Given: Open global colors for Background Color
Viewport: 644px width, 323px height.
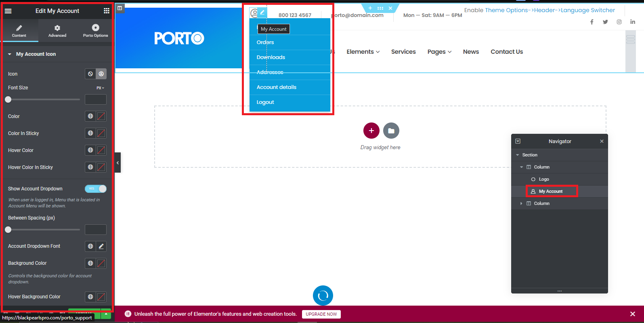Looking at the screenshot, I should pyautogui.click(x=90, y=263).
